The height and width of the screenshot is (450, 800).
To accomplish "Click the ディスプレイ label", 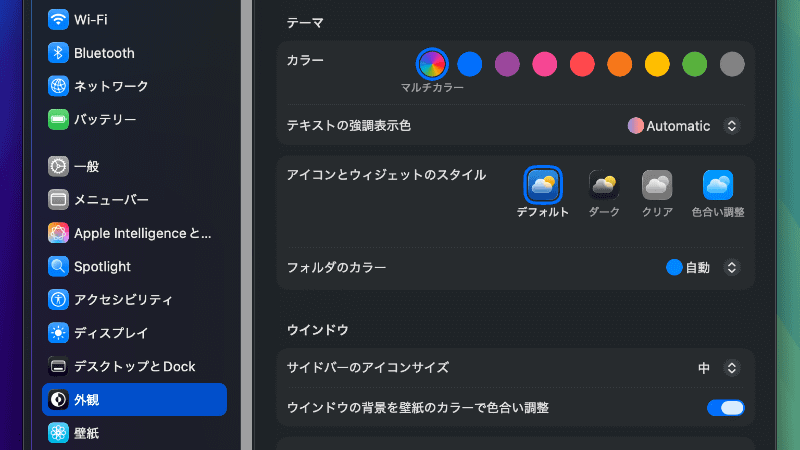I will pos(111,333).
